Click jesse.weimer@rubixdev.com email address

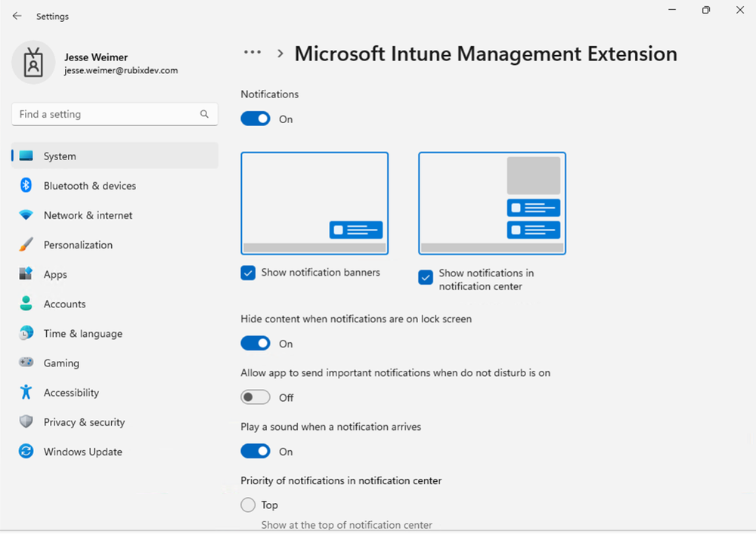pos(121,70)
